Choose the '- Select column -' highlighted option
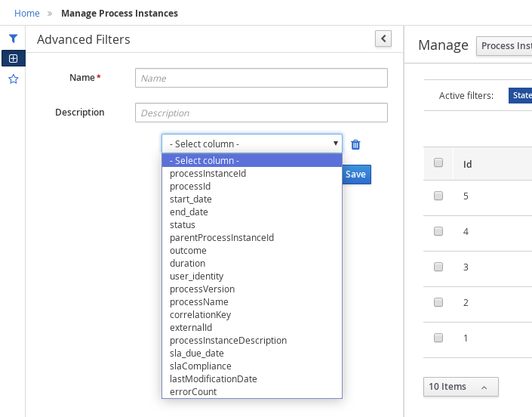The width and height of the screenshot is (532, 417). tap(252, 160)
